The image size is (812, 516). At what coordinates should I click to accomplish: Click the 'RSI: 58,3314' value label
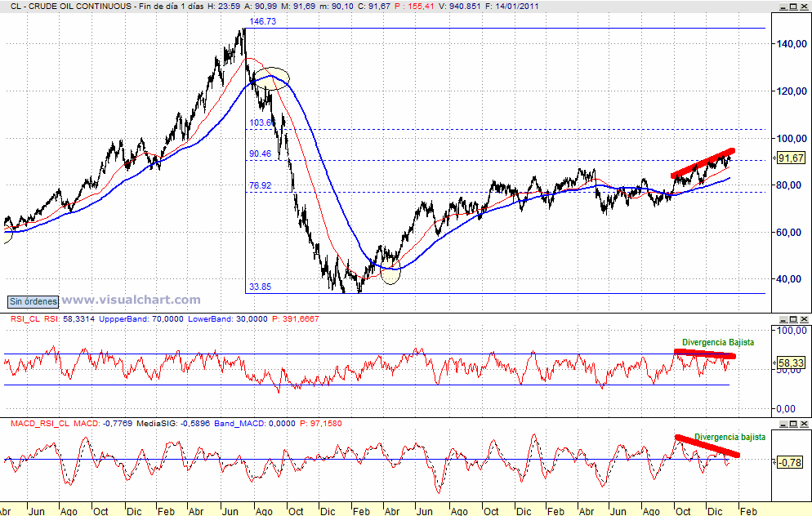click(69, 319)
